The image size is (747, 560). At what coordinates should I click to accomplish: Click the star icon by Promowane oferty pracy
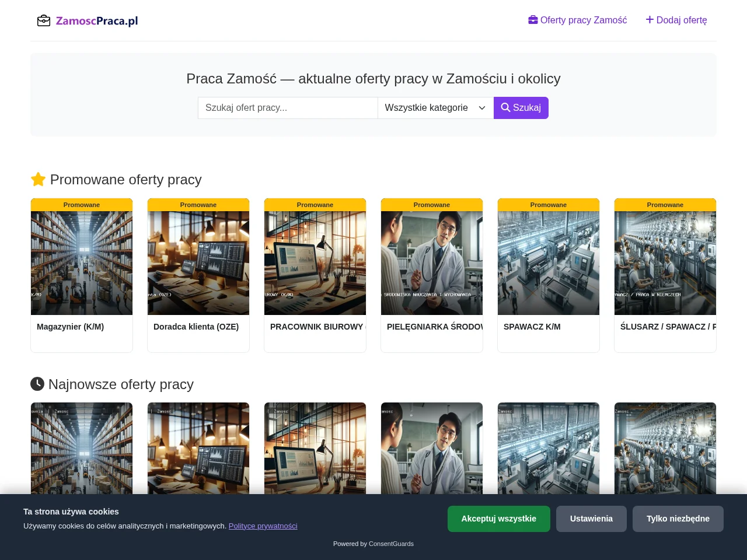click(x=38, y=179)
